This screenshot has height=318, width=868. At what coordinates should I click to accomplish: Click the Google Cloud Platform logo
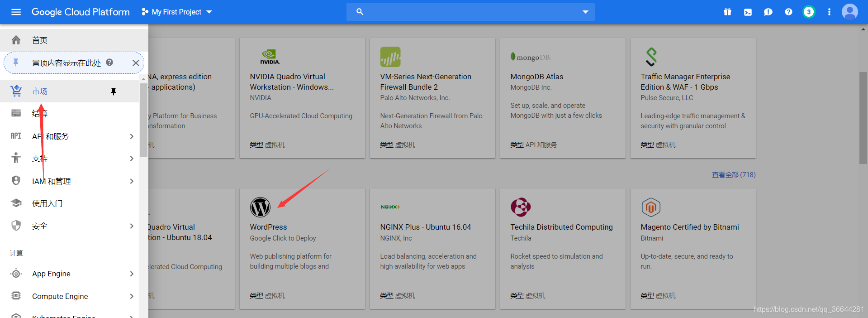(x=81, y=12)
